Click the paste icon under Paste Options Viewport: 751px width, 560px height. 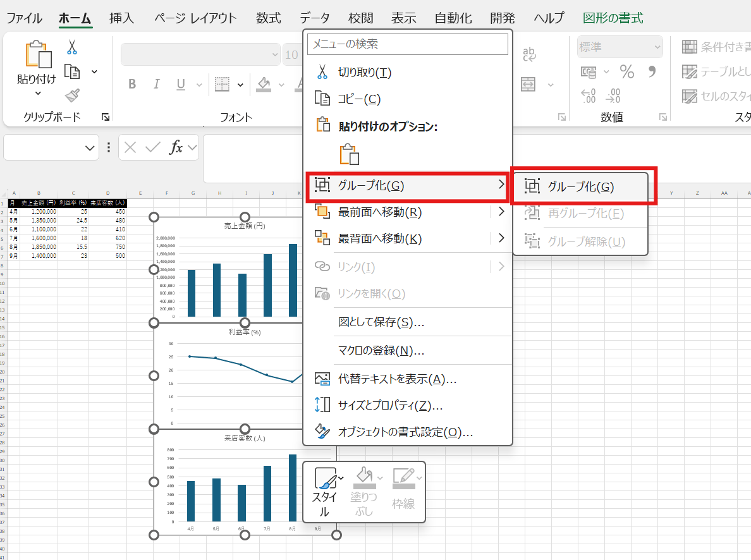point(349,155)
